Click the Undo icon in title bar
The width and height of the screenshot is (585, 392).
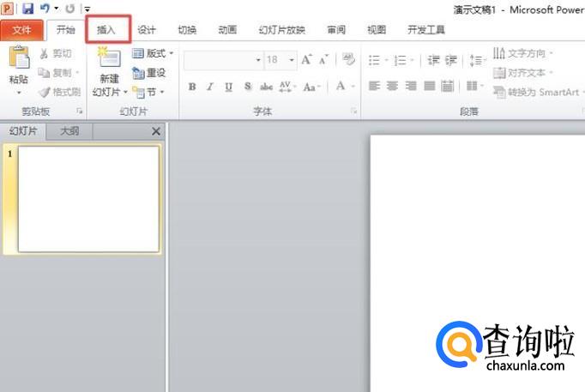[x=44, y=8]
